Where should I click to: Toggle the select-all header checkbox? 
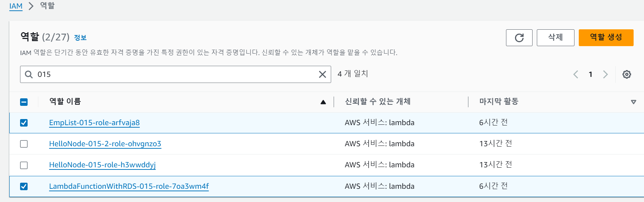(24, 102)
